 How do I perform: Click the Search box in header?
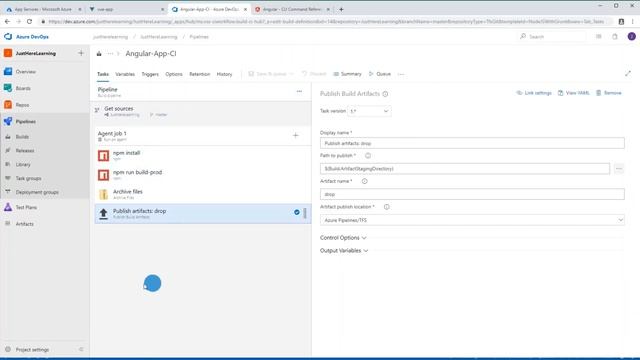[552, 37]
